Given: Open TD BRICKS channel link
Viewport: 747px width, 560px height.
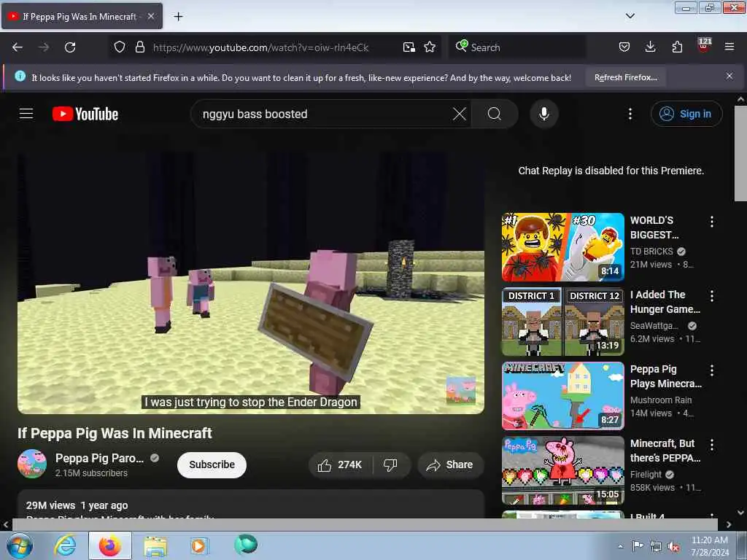Looking at the screenshot, I should 651,252.
